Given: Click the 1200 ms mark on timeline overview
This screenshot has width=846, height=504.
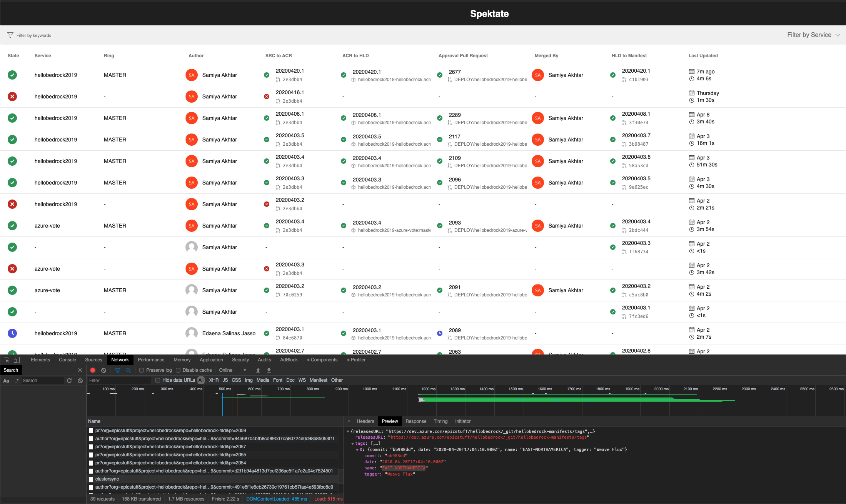Looking at the screenshot, I should pyautogui.click(x=428, y=389).
